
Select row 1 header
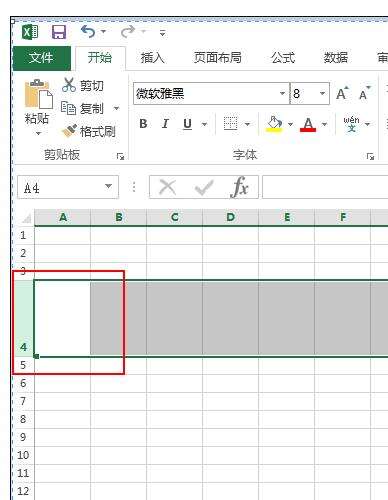[x=23, y=235]
